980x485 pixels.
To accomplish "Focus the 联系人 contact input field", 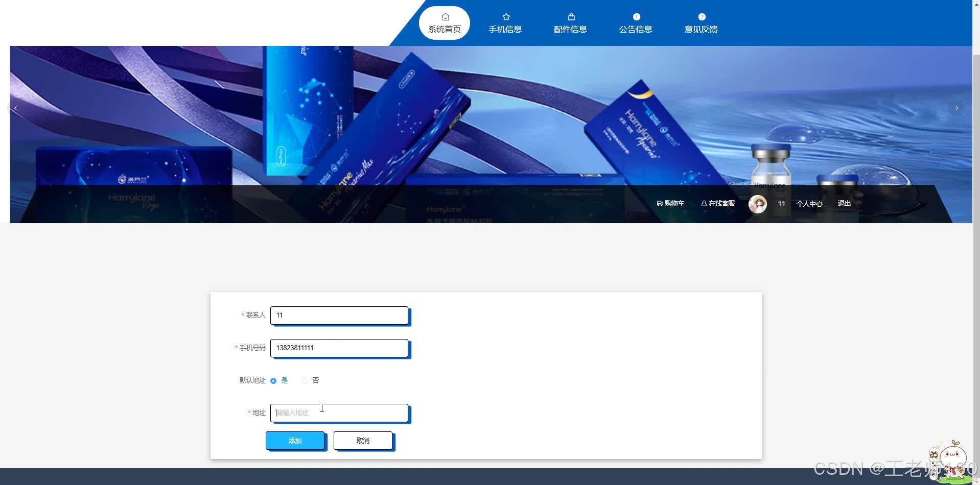I will 339,315.
